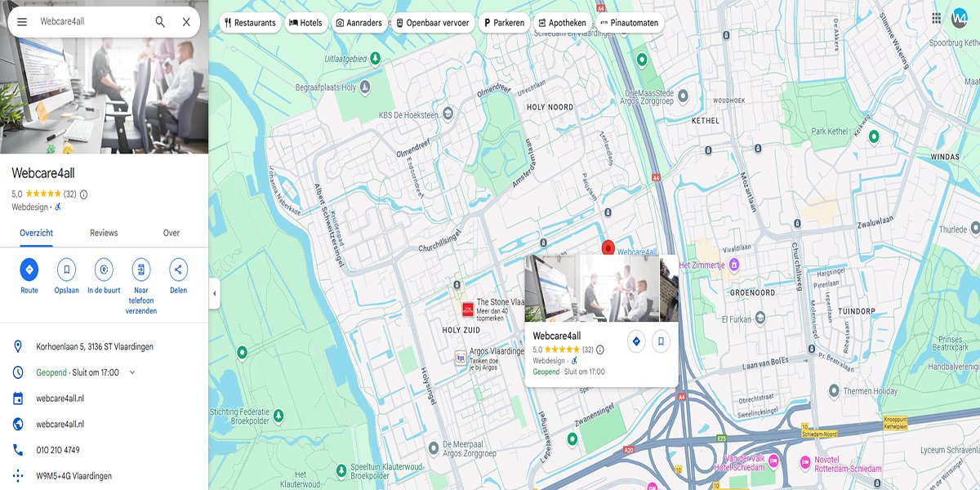Show Apotheken nearby
Screen dimensions: 980x490
click(562, 23)
